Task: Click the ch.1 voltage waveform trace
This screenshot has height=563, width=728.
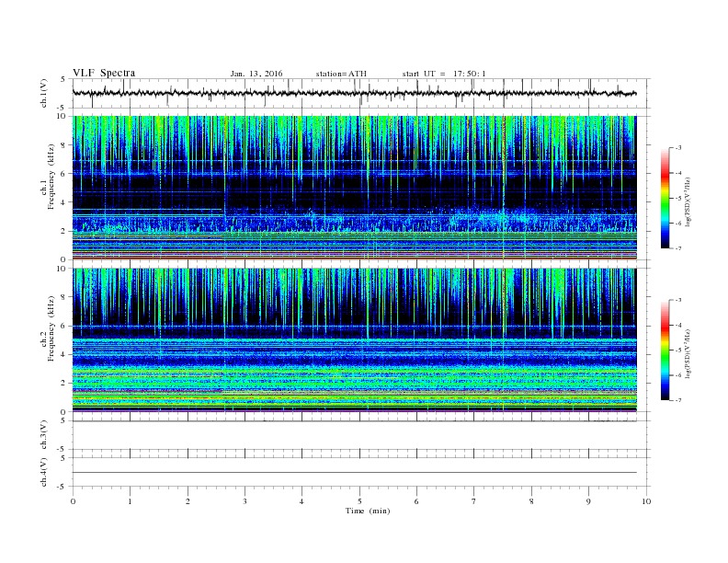Action: click(x=354, y=93)
